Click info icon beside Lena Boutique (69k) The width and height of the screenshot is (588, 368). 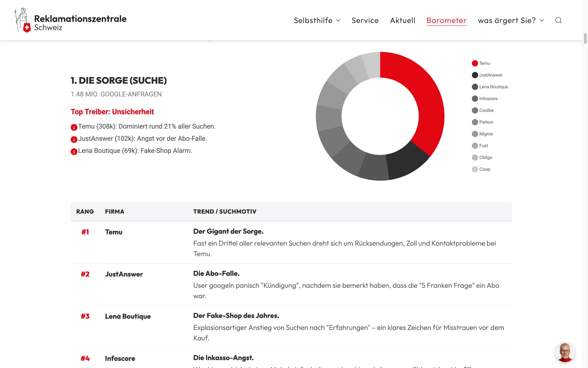(74, 152)
